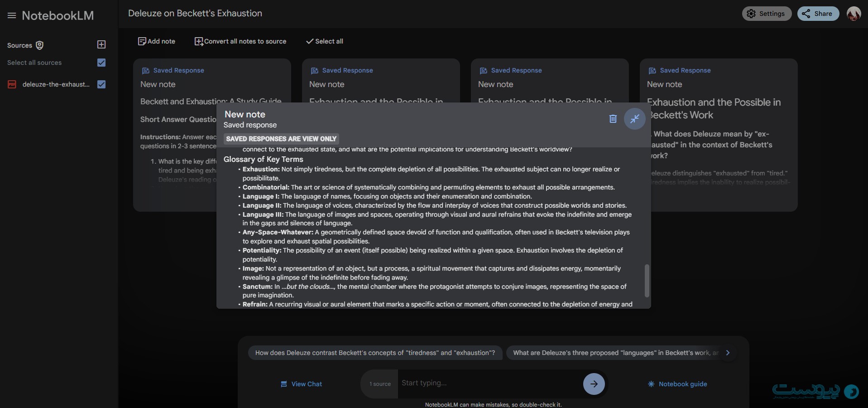Click the Glossary of Key Terms heading

coord(264,159)
